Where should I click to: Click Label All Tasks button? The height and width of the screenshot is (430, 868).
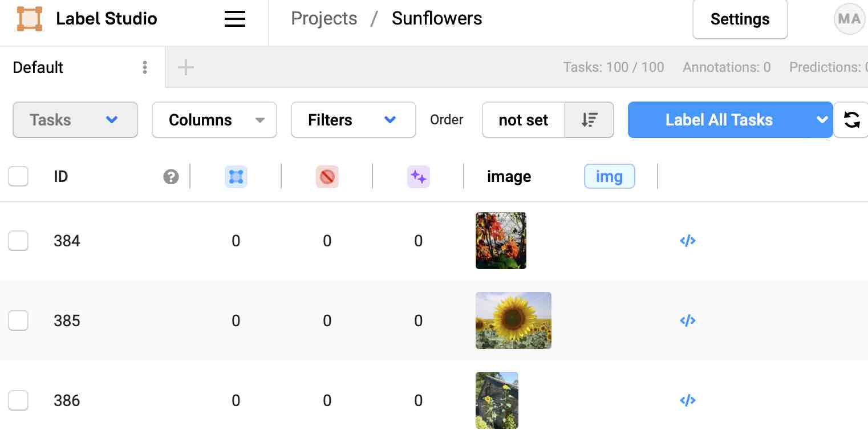719,120
